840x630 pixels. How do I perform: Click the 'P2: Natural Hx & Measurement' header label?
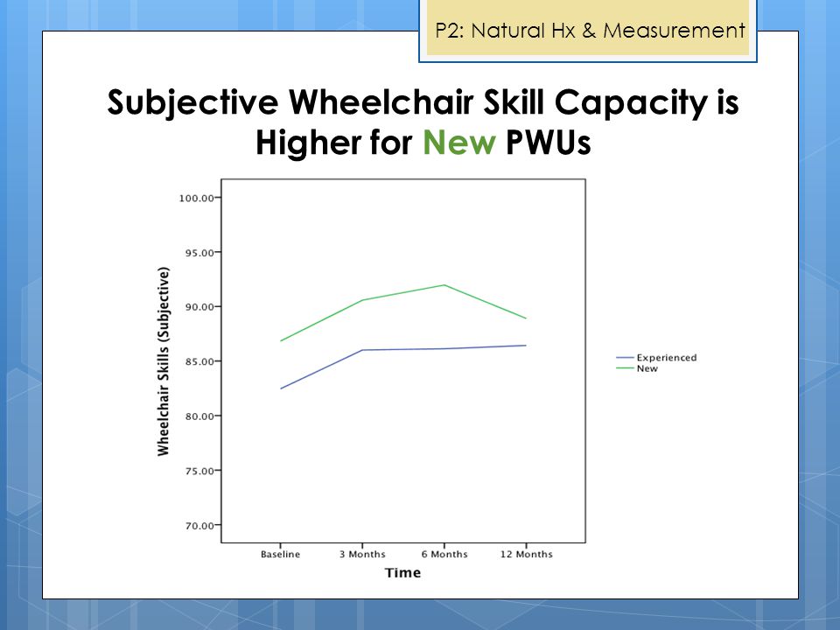click(x=590, y=31)
